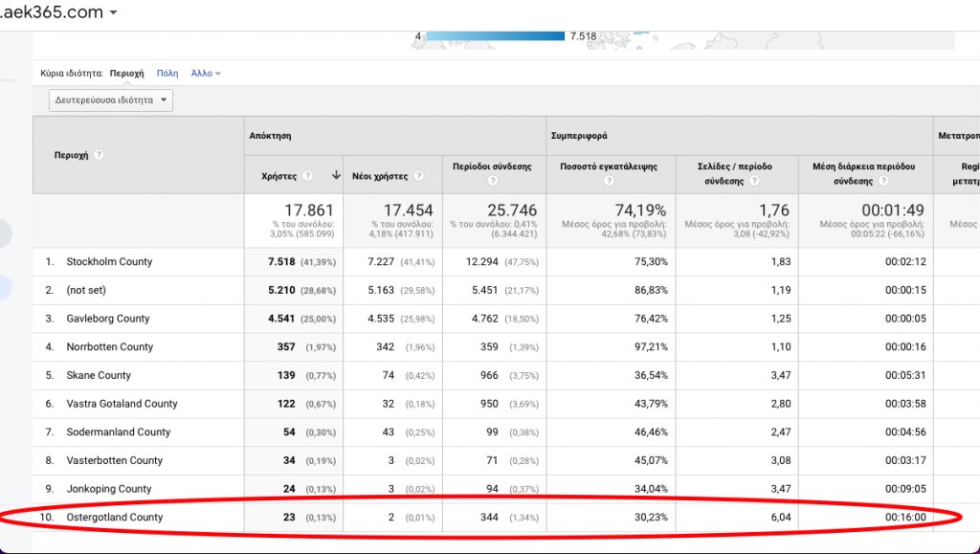Click the Gavleborg County region link

[107, 319]
